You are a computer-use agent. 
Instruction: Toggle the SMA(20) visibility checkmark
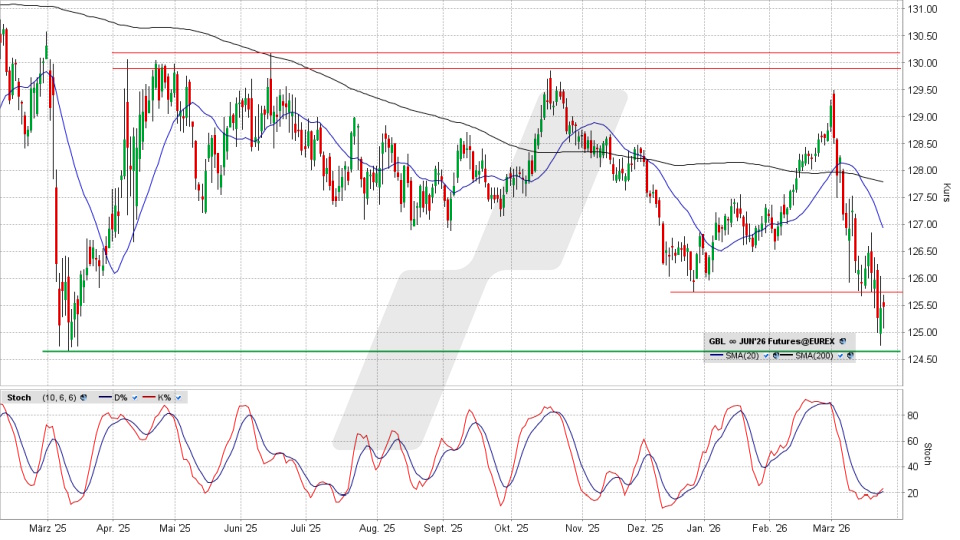point(766,355)
